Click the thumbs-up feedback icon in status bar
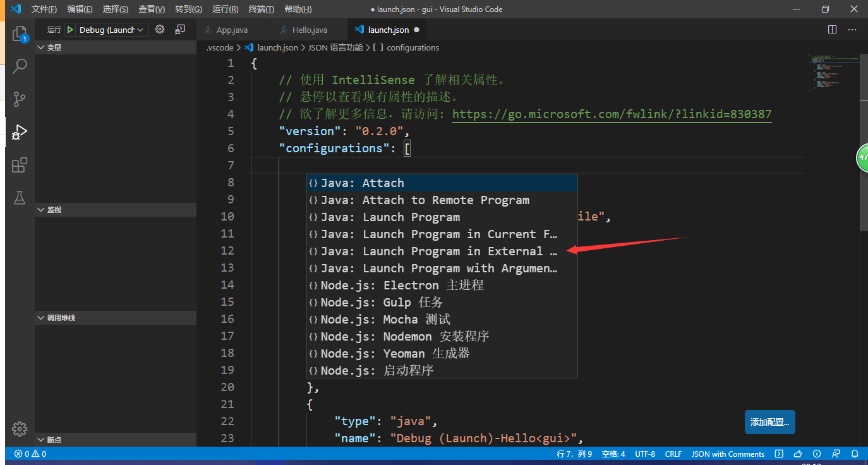 [798, 454]
